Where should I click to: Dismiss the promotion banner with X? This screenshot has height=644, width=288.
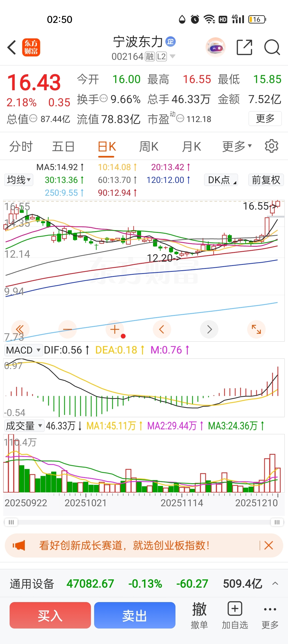click(x=269, y=545)
